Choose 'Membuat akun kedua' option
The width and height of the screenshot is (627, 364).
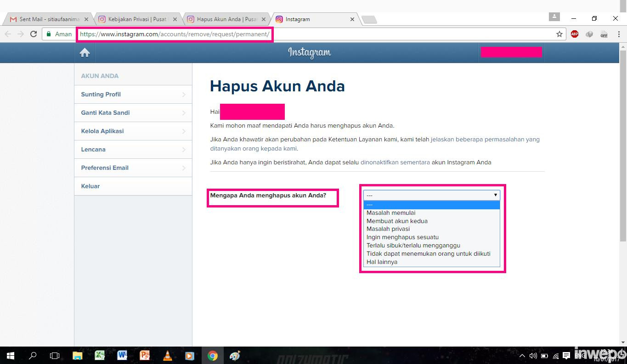pyautogui.click(x=431, y=221)
